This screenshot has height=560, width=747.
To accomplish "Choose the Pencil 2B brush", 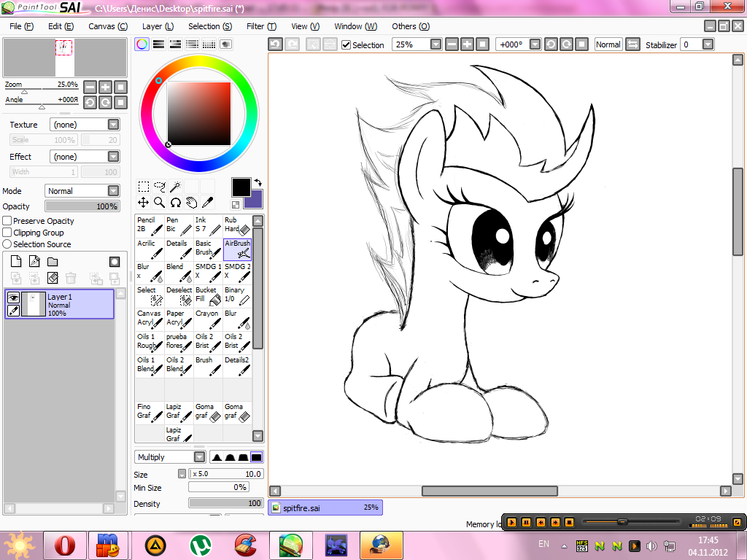I will coord(150,226).
